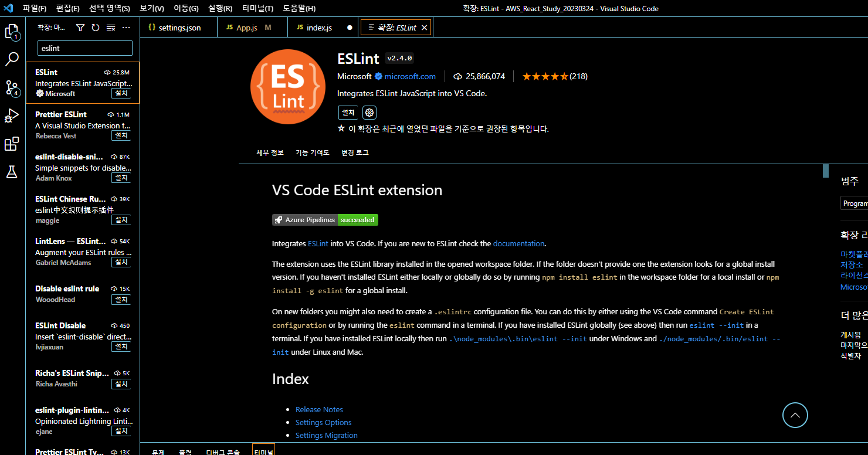This screenshot has width=868, height=455.
Task: Click the circular scroll-to-top arrow button
Action: 795,415
